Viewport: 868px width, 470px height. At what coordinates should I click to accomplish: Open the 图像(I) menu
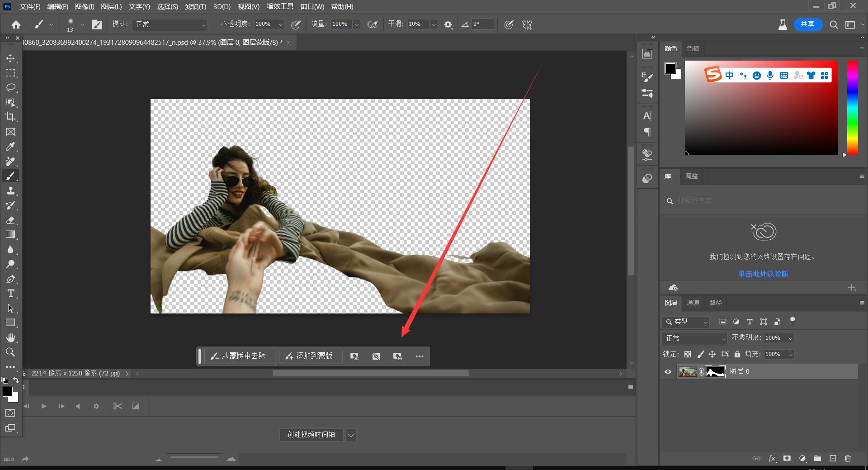85,7
